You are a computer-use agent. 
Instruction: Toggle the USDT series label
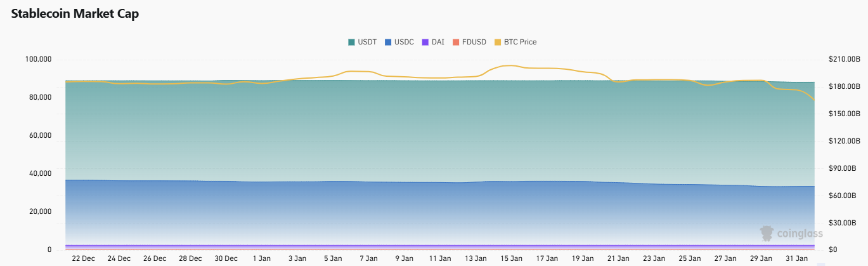(367, 42)
